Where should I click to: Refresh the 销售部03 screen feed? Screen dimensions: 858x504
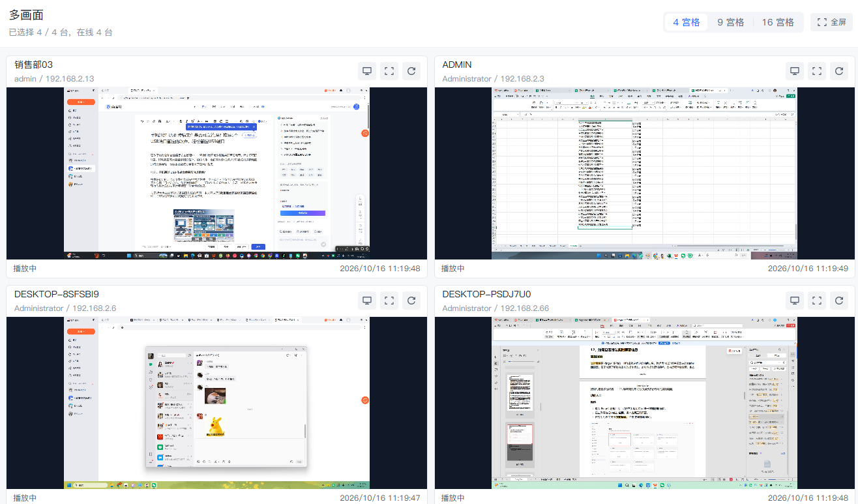click(x=411, y=71)
